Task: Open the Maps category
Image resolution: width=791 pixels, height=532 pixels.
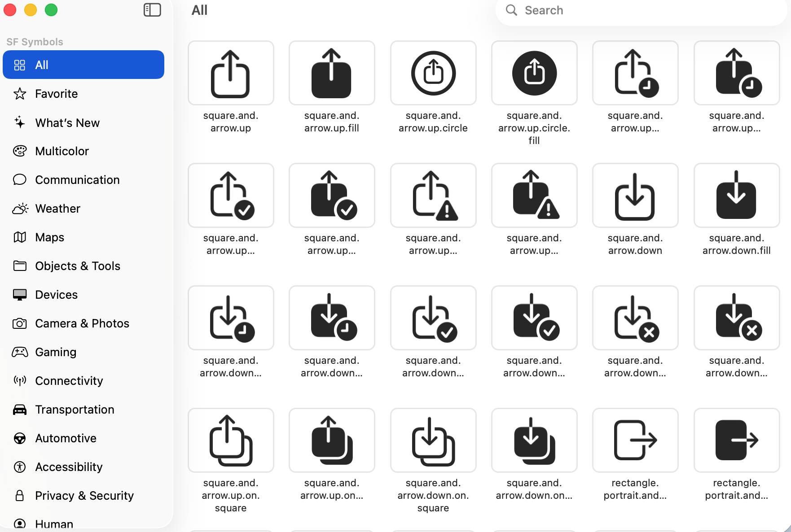Action: (83, 237)
